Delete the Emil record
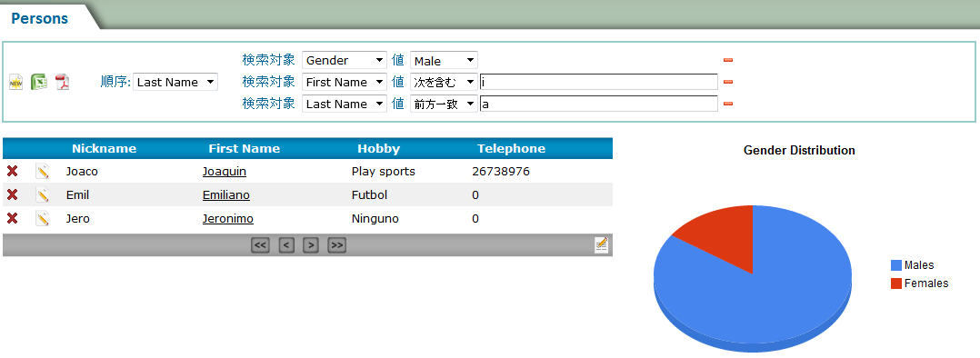 coord(12,194)
